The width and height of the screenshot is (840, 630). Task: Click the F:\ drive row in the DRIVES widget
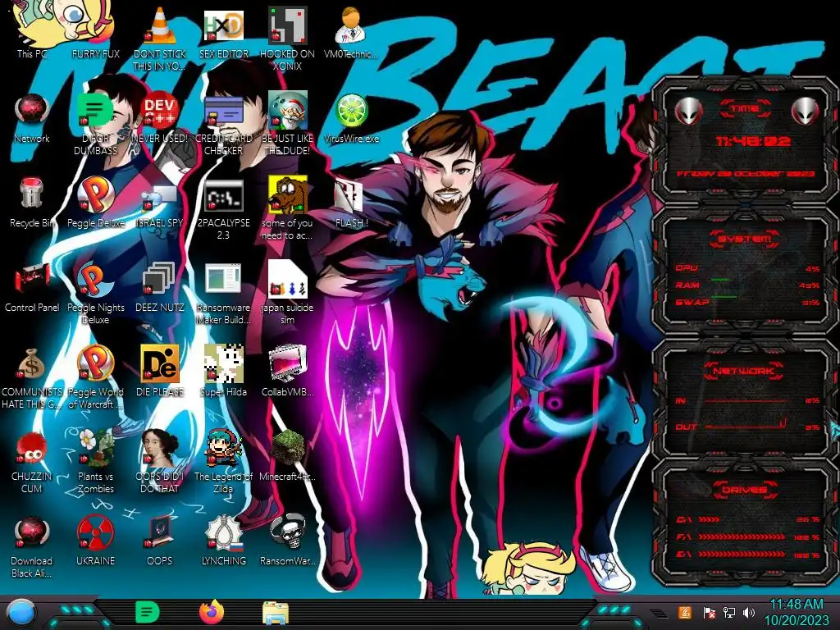pyautogui.click(x=748, y=536)
